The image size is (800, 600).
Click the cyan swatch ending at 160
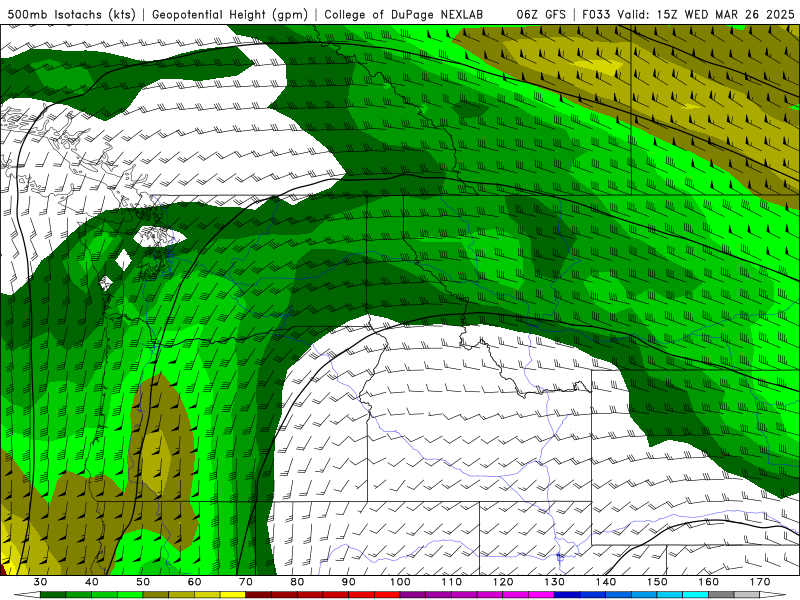point(695,595)
